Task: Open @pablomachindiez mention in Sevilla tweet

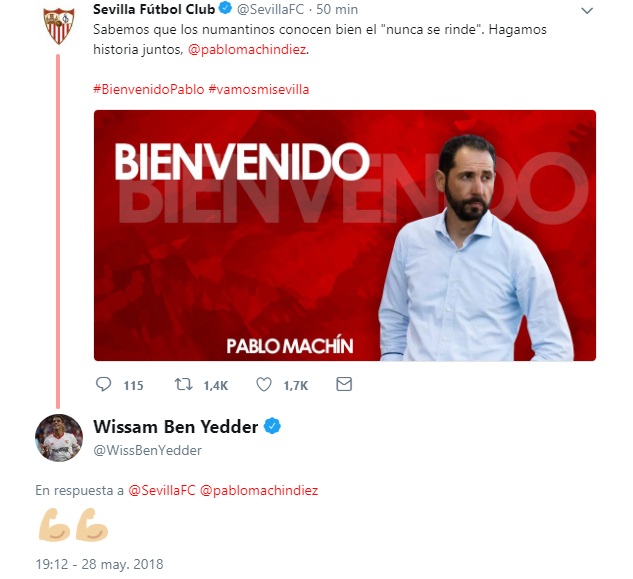Action: click(x=247, y=50)
